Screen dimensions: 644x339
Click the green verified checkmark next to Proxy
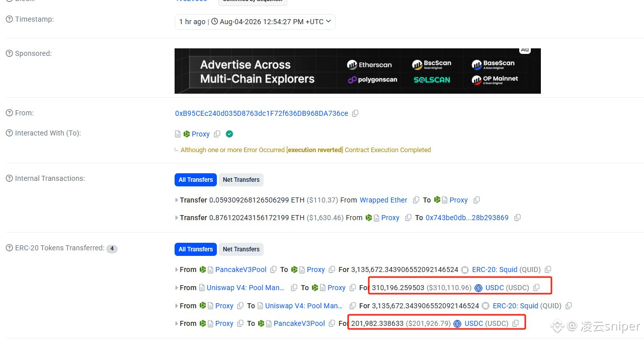point(229,134)
